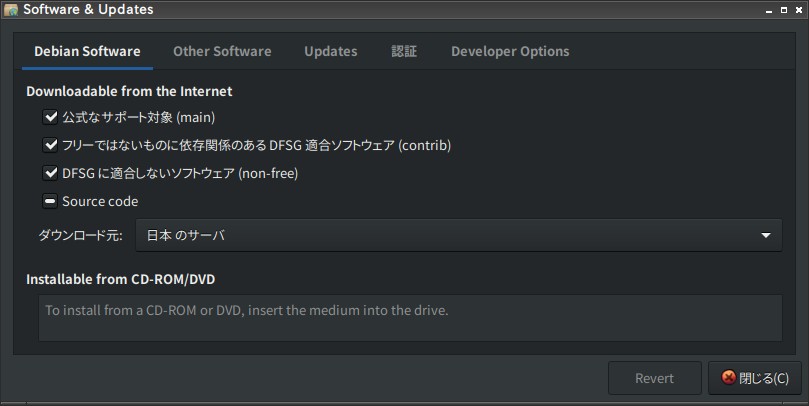
Task: Close window with title bar X
Action: tap(798, 10)
